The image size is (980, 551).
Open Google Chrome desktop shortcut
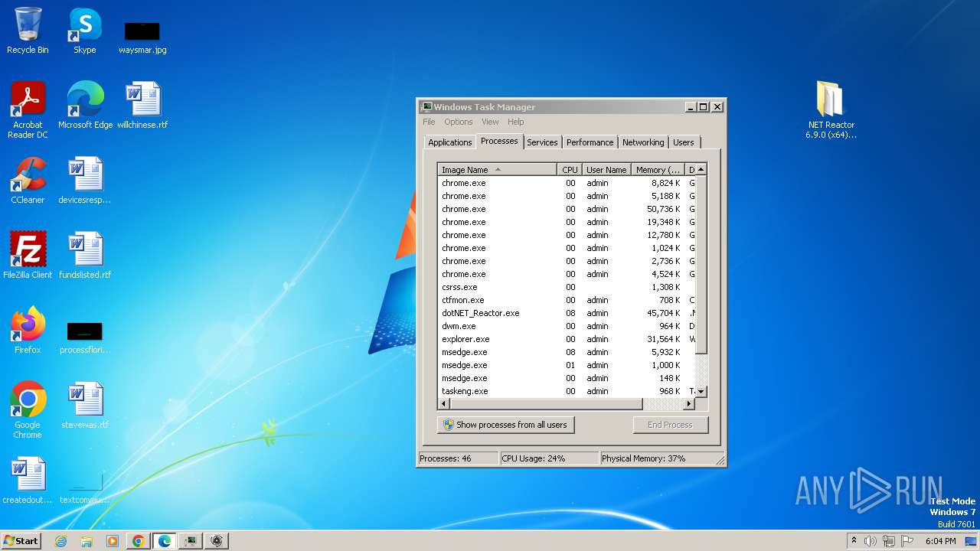point(28,410)
